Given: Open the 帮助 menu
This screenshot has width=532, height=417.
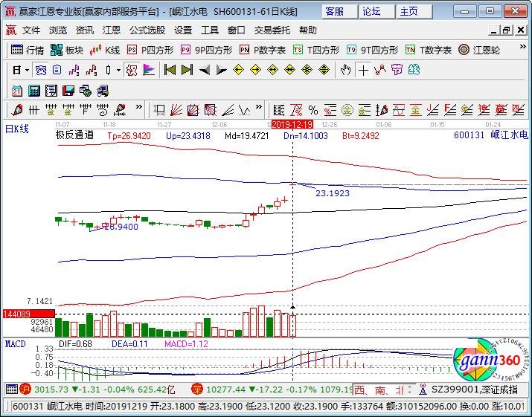Looking at the screenshot, I should pyautogui.click(x=308, y=30).
